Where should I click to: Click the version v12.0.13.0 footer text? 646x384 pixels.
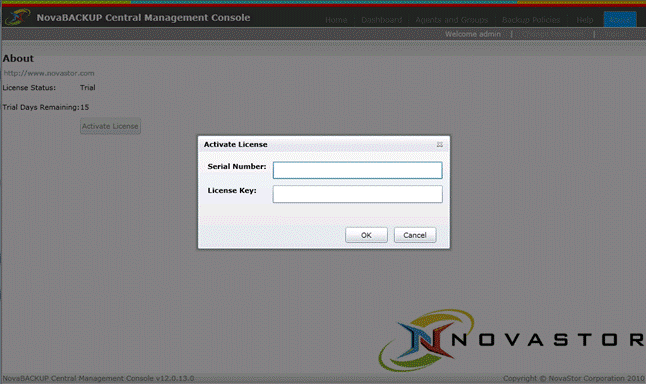[x=98, y=378]
